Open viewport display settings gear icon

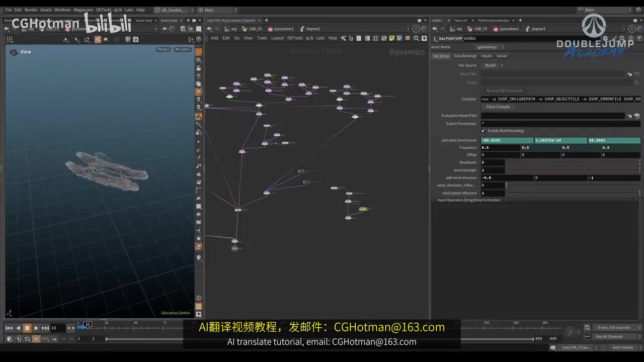[136, 39]
